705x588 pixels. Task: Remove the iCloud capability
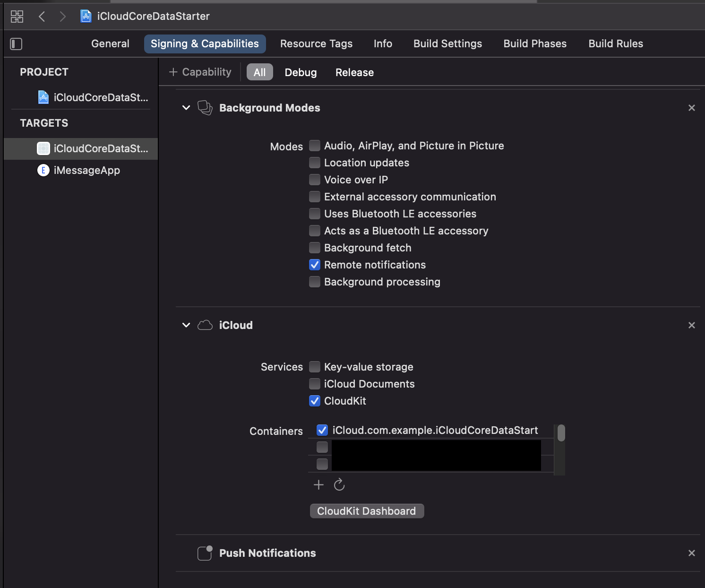point(692,325)
